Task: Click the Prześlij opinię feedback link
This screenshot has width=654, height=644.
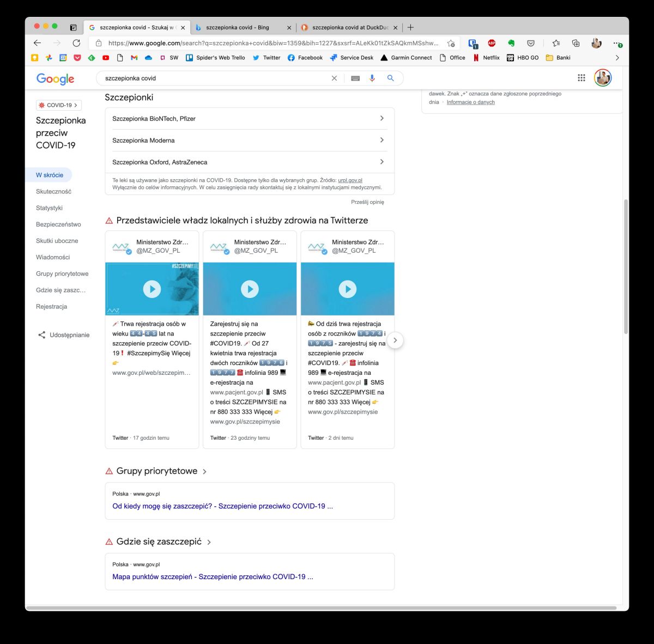Action: pyautogui.click(x=367, y=202)
